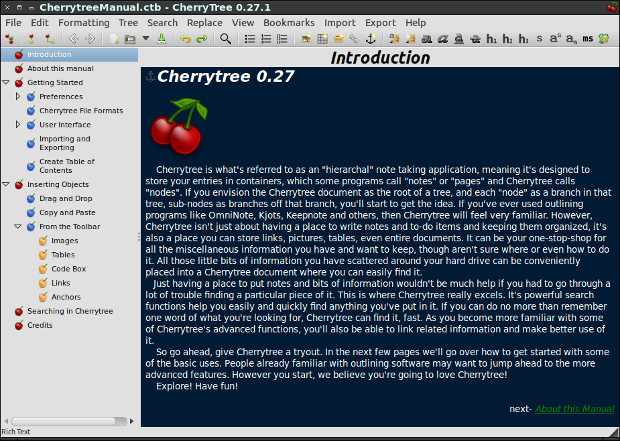The image size is (620, 441).
Task: Set the text foreground color
Action: [394, 39]
